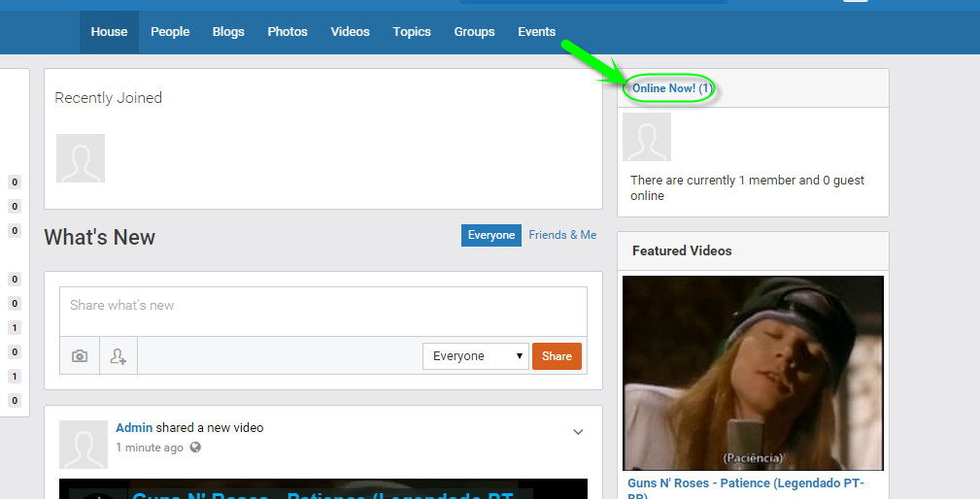Open Guns N' Roses Patience video link
980x499 pixels.
pyautogui.click(x=746, y=483)
